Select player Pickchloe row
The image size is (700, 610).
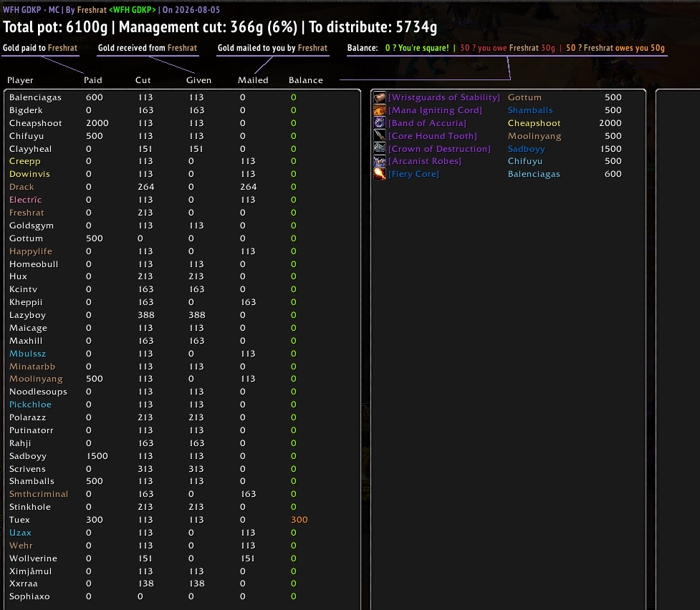(182, 405)
